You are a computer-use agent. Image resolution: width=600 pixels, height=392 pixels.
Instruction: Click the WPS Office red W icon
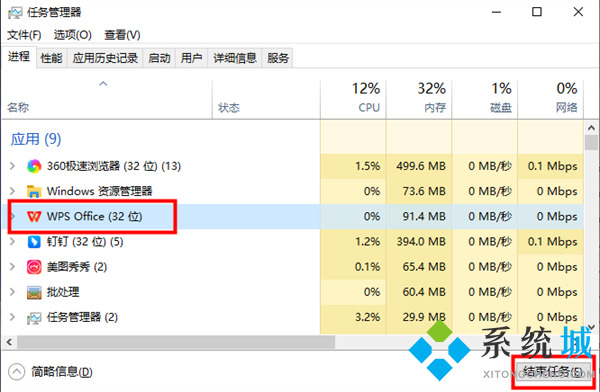[34, 217]
